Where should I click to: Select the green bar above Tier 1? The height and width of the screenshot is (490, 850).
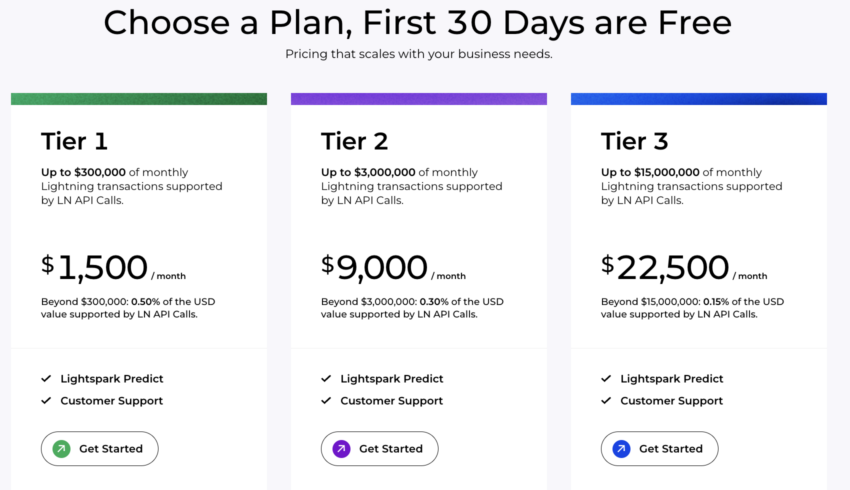tap(139, 99)
